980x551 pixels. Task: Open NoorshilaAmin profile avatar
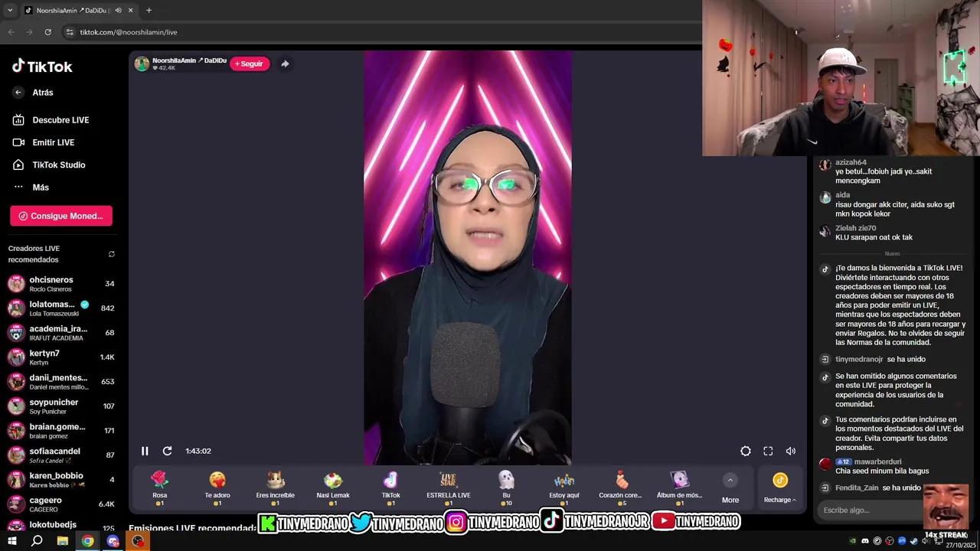click(x=142, y=64)
